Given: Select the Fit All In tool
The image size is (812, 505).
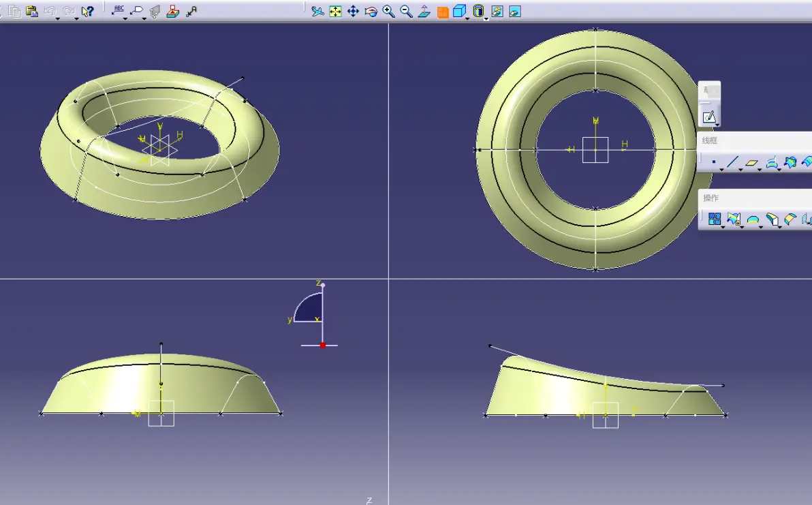Looking at the screenshot, I should coord(336,12).
